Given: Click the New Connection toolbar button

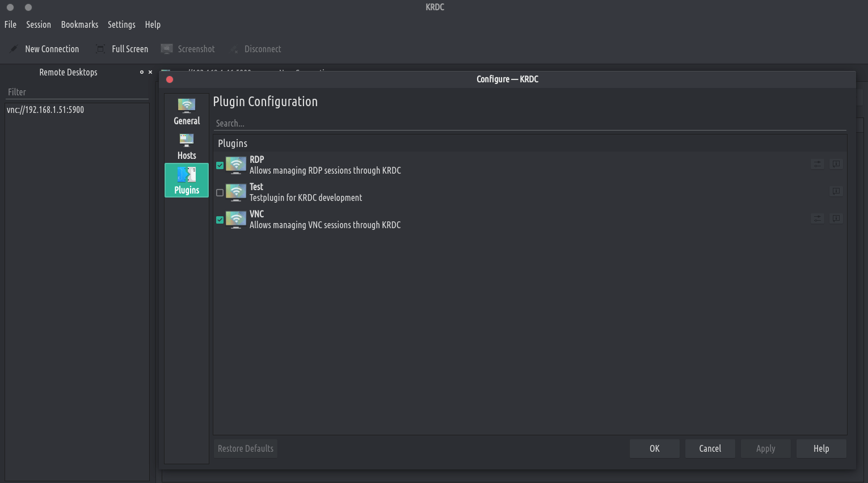Looking at the screenshot, I should pyautogui.click(x=45, y=49).
